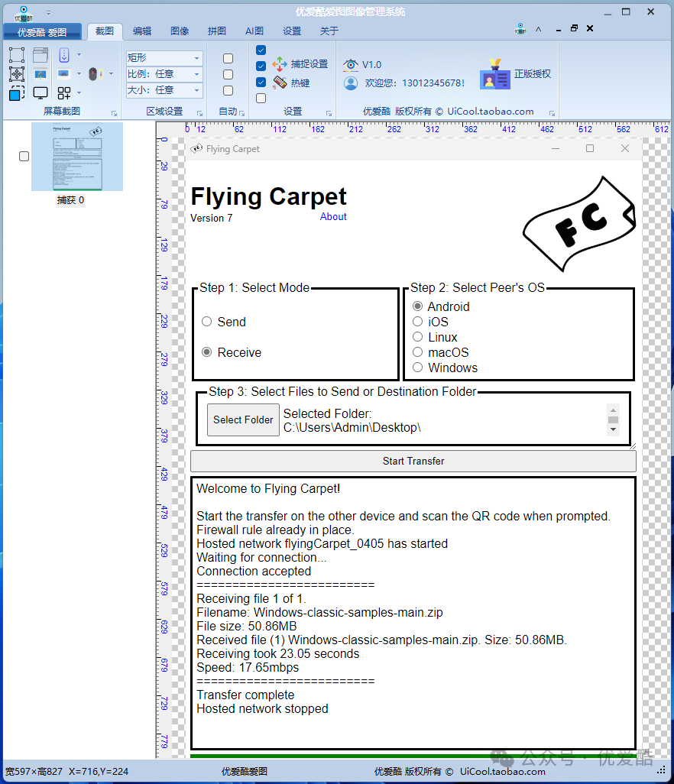Select the rectangle region capture tool

pyautogui.click(x=16, y=55)
